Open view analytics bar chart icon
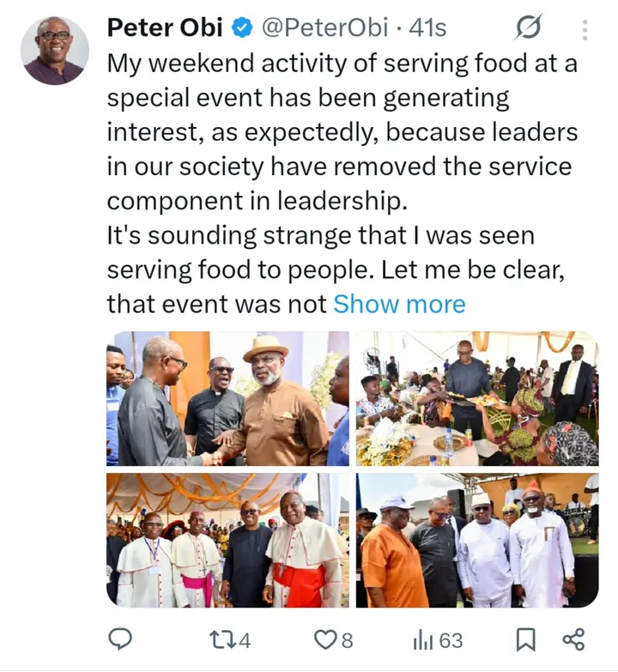The height and width of the screenshot is (672, 618). pos(422,639)
